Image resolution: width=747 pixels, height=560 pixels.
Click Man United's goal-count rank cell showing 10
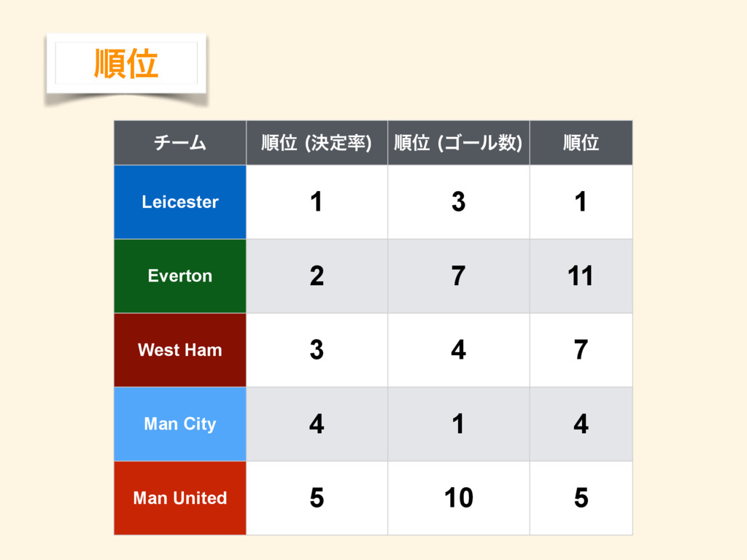coord(458,497)
